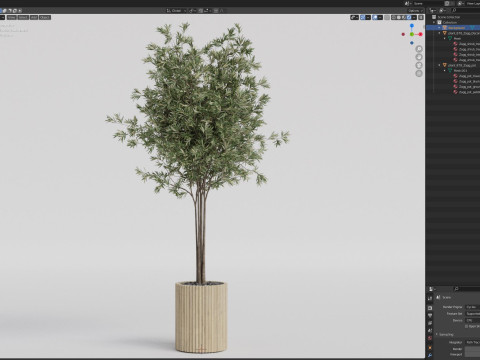
Task: Open the outliner editor type dropdown
Action: (x=433, y=11)
